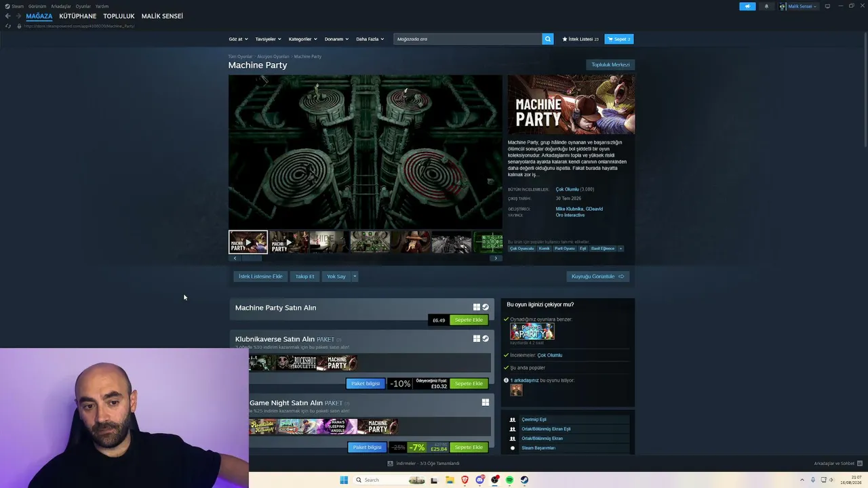The width and height of the screenshot is (868, 488).
Task: Click the first Machine Party trailer thumbnail
Action: [248, 242]
